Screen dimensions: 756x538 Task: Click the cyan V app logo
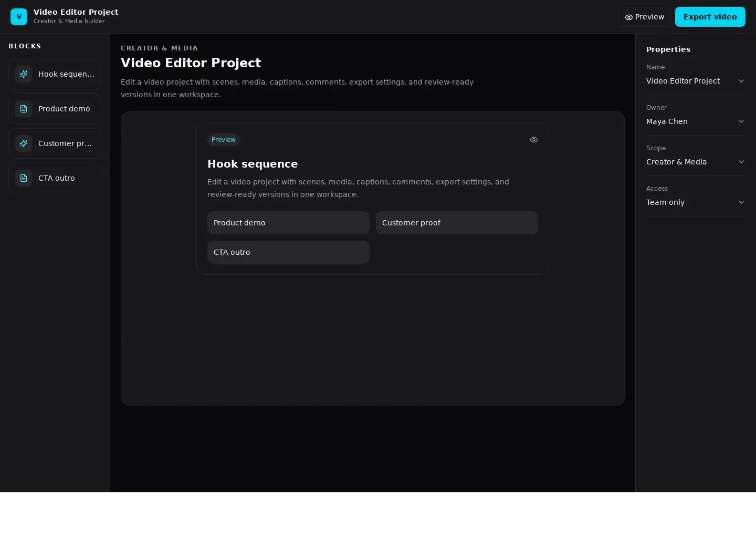(19, 17)
